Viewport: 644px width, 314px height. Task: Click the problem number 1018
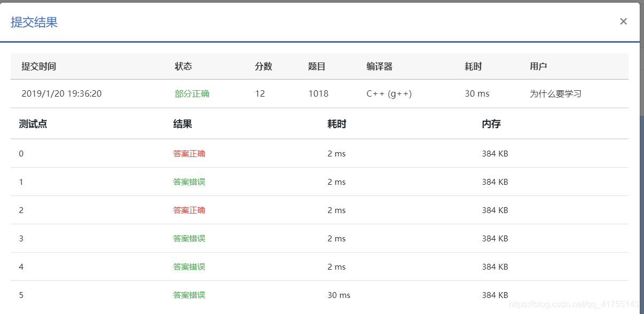click(318, 94)
